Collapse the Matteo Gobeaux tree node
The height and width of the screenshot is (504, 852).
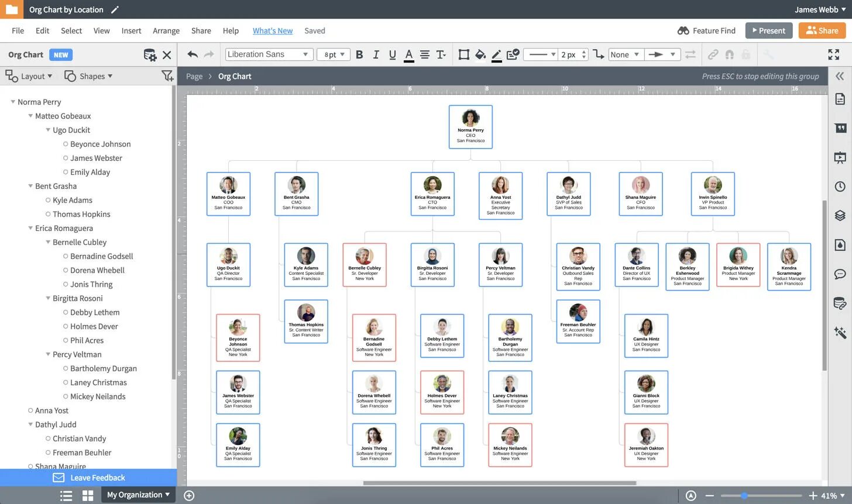pos(30,116)
